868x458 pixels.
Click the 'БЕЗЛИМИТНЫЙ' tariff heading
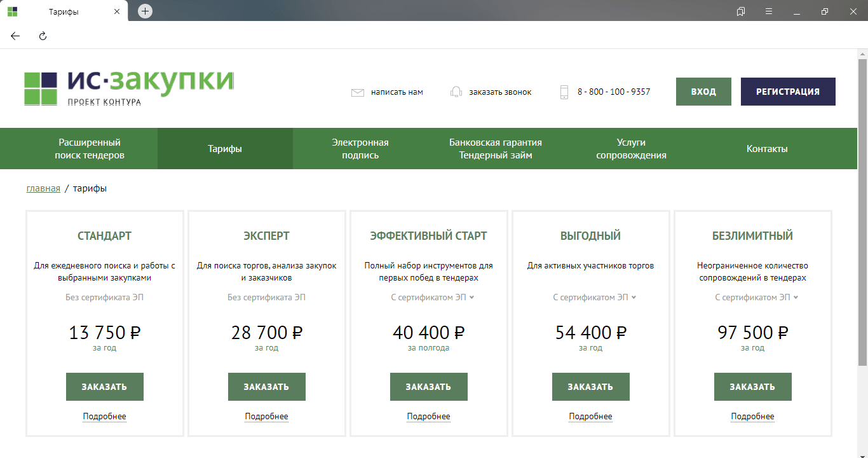[753, 236]
